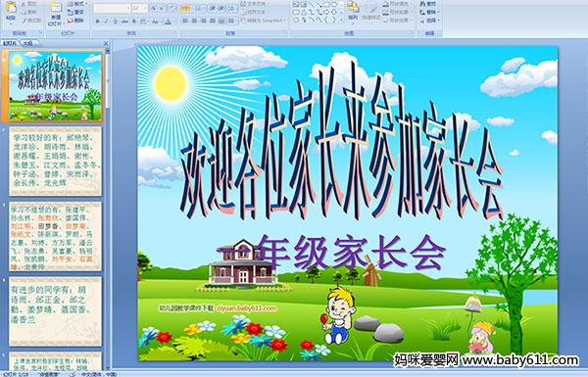The image size is (588, 377).
Task: Expand the shapes gallery More arrow
Action: click(341, 20)
